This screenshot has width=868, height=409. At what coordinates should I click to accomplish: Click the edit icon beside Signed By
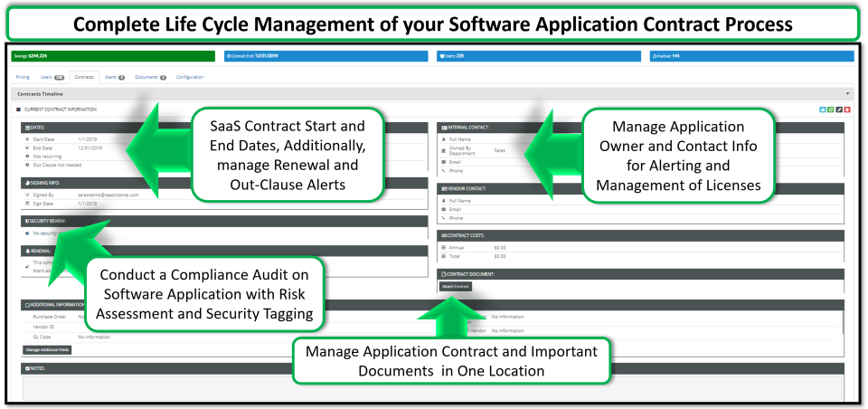coord(27,195)
